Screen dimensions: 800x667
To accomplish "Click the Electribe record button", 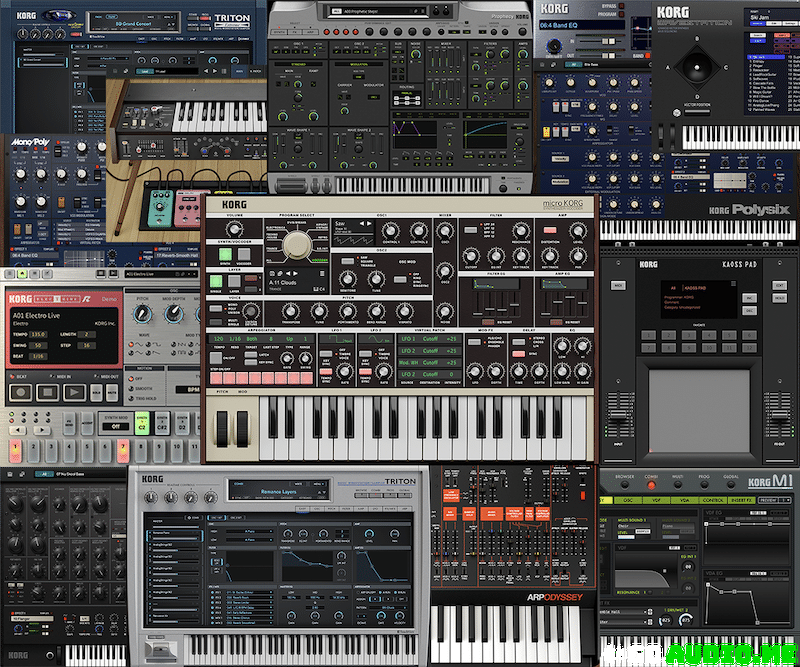I will point(21,392).
